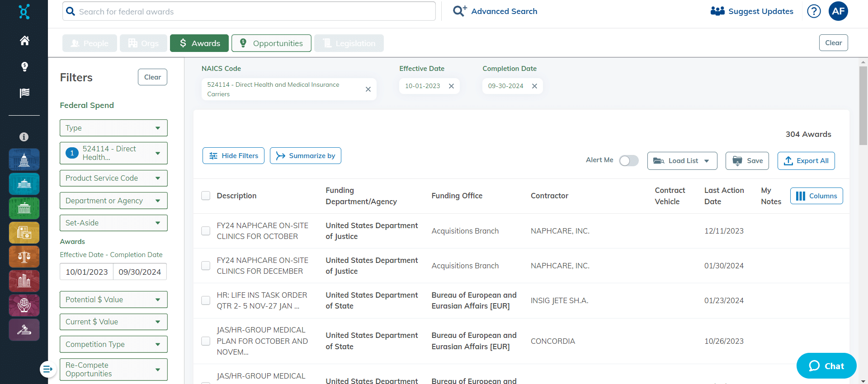Click the 10/01/2023 start date field
The image size is (868, 384).
coord(86,272)
